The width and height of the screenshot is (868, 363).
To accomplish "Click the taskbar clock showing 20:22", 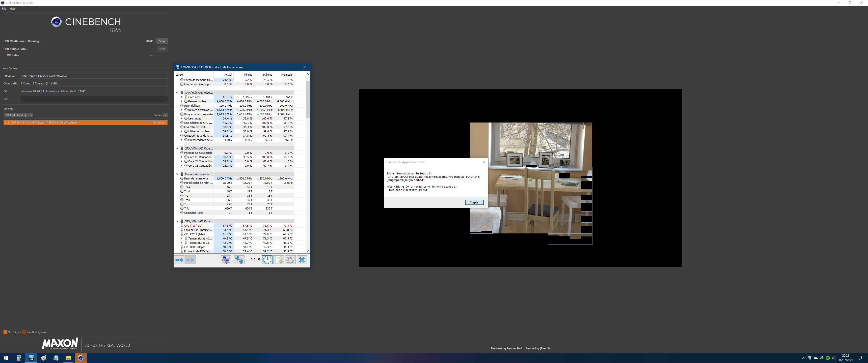I will [846, 358].
